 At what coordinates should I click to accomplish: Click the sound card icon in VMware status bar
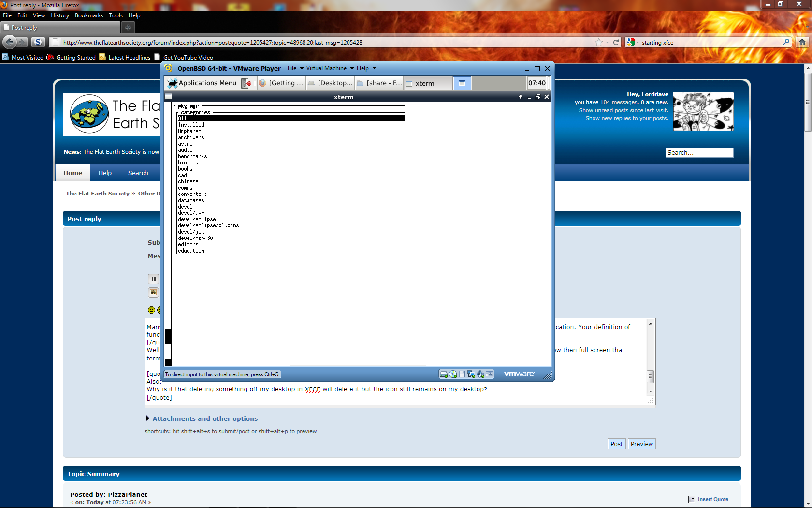point(480,374)
